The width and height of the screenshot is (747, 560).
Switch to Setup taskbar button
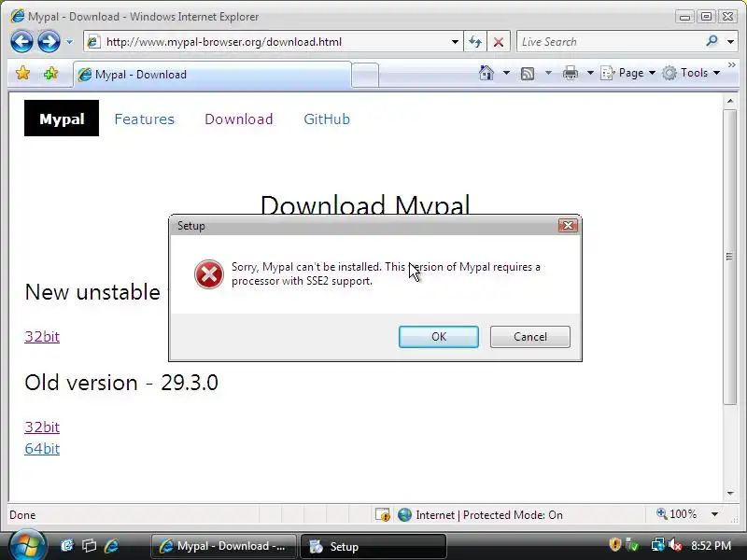pos(373,546)
